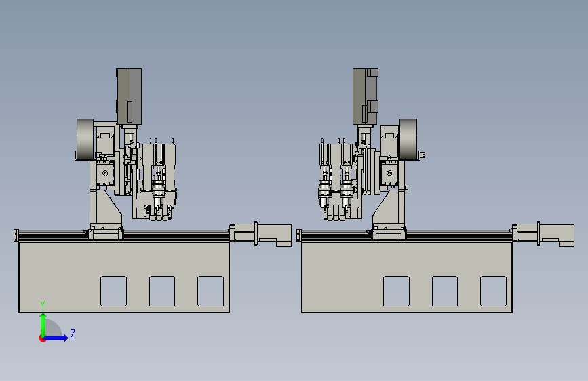Click the blue Z axis arrow of the triad
This screenshot has height=381, width=588.
[56, 338]
